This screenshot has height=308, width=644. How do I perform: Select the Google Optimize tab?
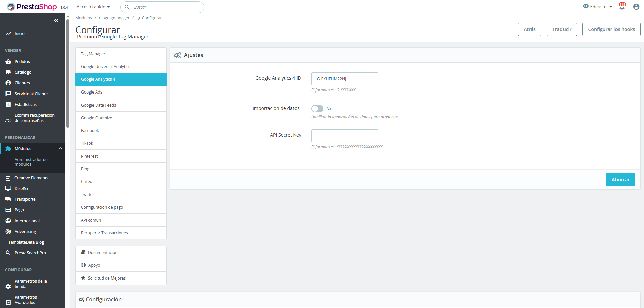click(121, 118)
